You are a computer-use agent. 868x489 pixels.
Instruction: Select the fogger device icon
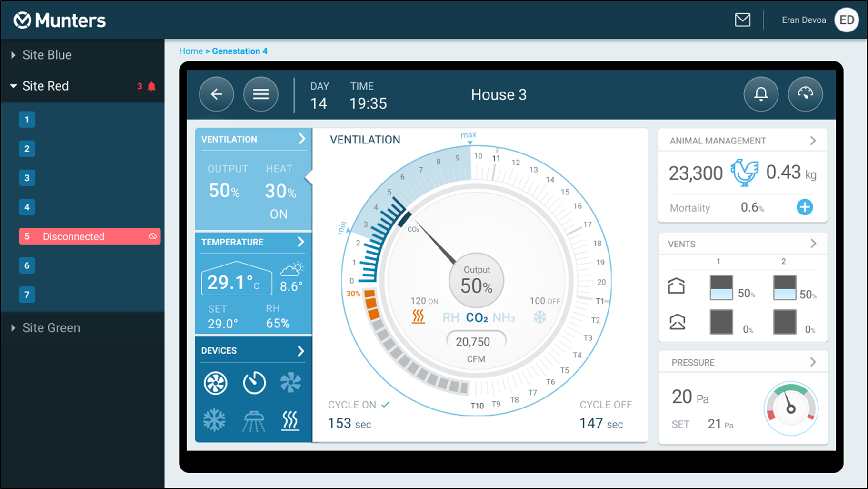(x=254, y=421)
